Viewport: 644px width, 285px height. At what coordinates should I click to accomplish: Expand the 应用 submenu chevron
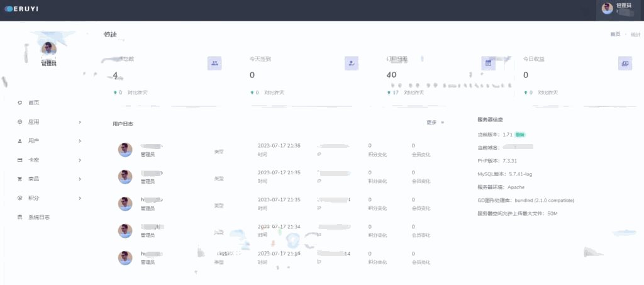click(x=80, y=122)
